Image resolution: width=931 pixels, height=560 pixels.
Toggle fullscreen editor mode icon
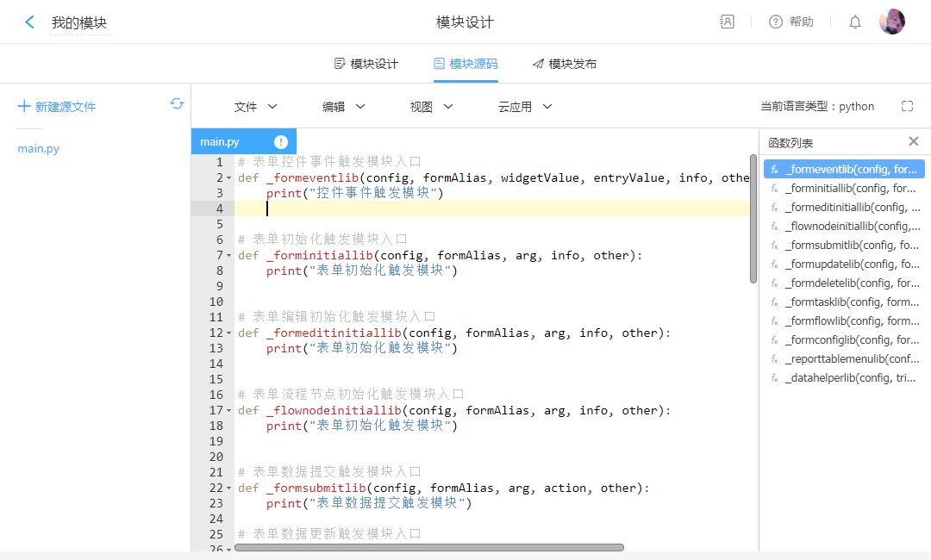[x=907, y=106]
